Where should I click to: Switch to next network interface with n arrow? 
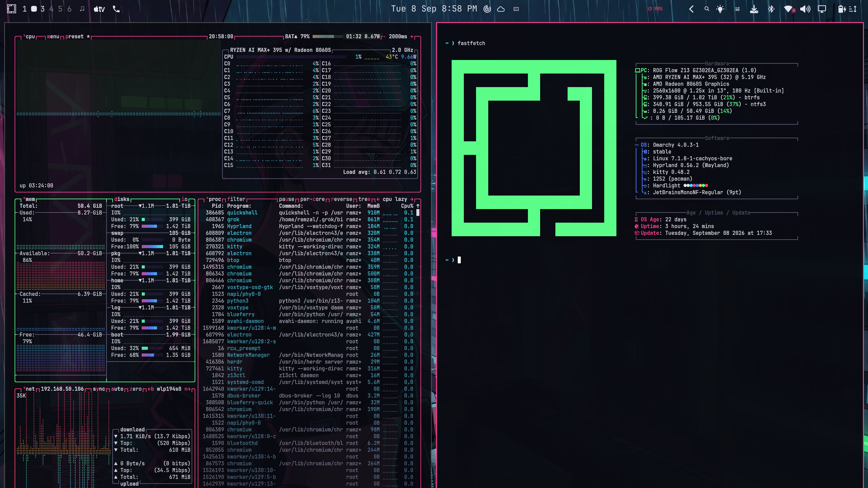coord(187,389)
